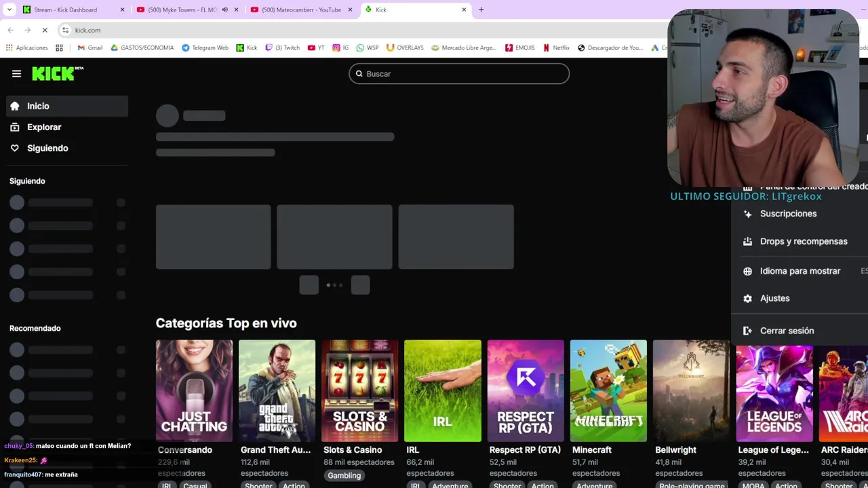Open the IRL category thumbnail

click(443, 391)
